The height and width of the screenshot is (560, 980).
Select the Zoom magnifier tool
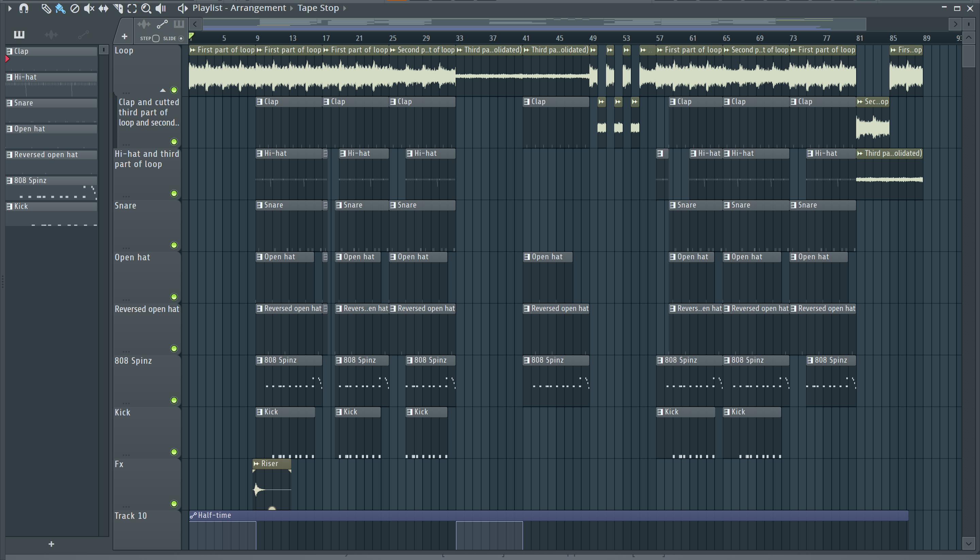[146, 8]
